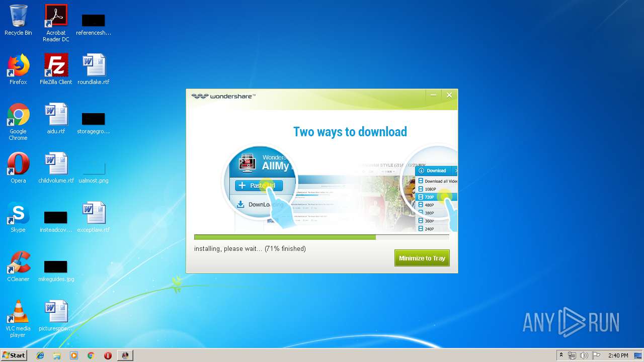The width and height of the screenshot is (644, 362).
Task: Select the childvolume.rtf desktop file
Action: click(x=56, y=168)
